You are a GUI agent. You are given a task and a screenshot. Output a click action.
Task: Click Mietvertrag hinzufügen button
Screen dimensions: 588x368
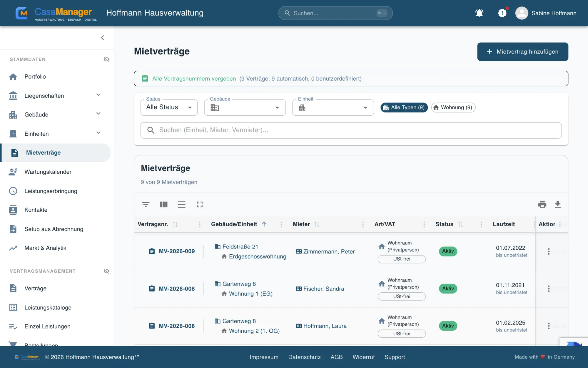pos(523,52)
